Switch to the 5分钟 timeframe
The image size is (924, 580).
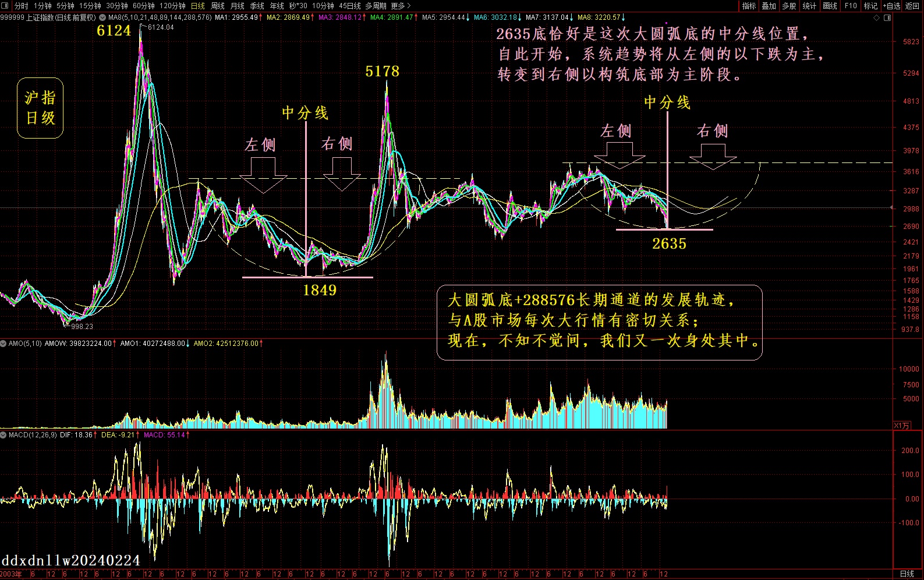[x=66, y=6]
